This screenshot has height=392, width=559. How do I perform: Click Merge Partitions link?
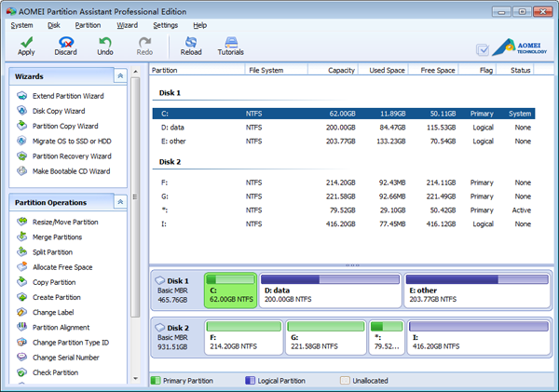point(59,237)
